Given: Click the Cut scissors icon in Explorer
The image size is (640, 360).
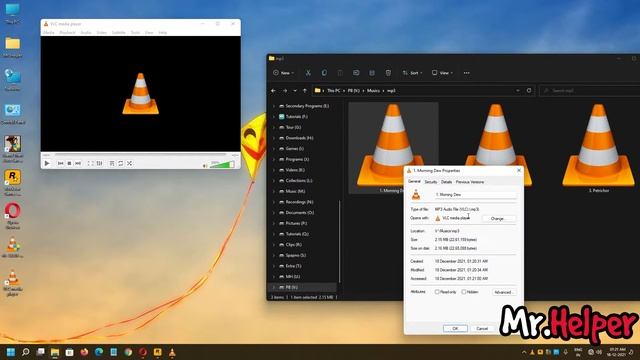Looking at the screenshot, I should pyautogui.click(x=308, y=73).
